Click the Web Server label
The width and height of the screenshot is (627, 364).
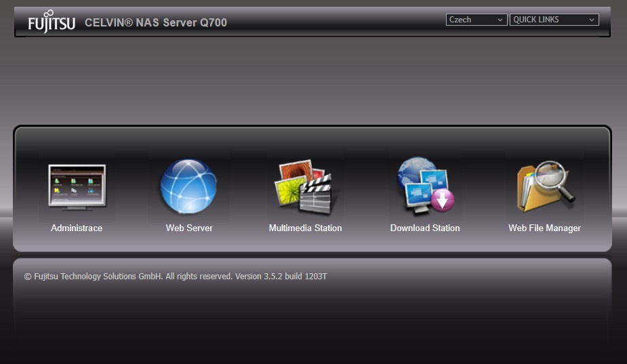189,228
